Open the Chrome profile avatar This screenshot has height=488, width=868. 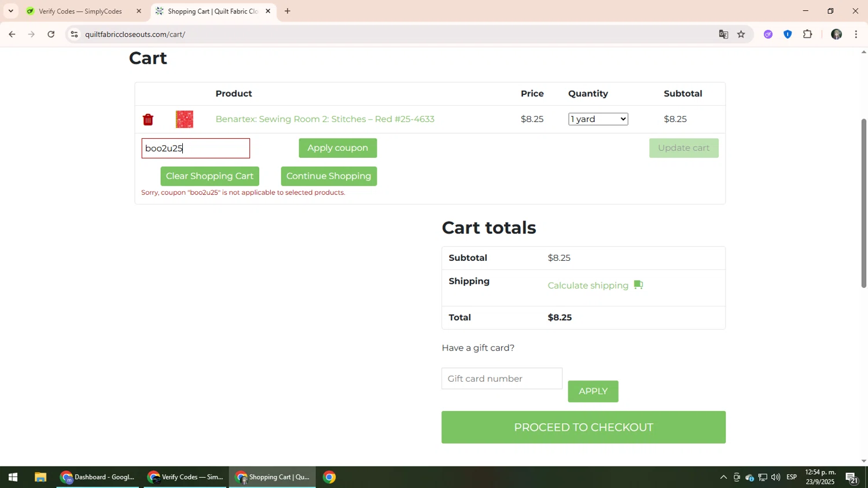click(836, 35)
